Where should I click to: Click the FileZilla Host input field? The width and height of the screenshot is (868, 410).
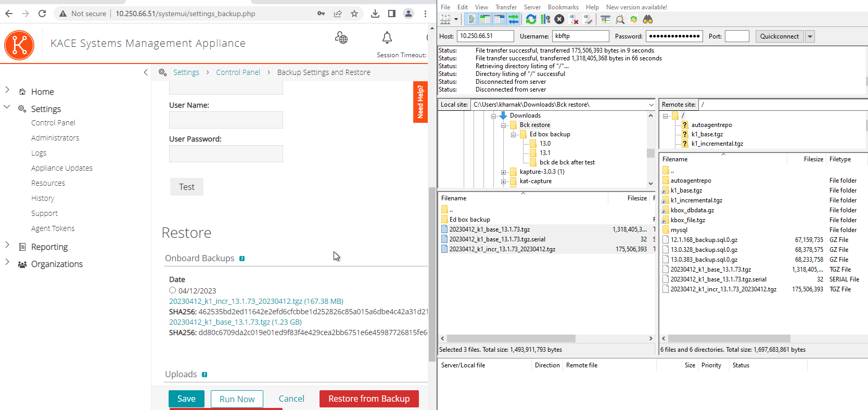point(486,36)
